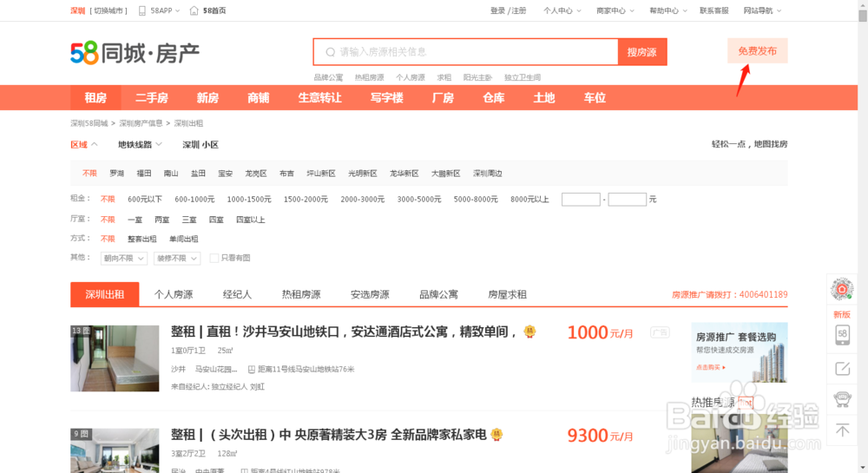Click the 58APP phone icon
The image size is (868, 473).
point(142,10)
